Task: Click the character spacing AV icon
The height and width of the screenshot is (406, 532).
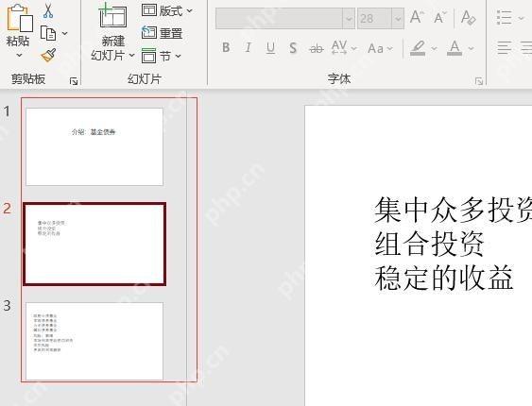Action: [339, 48]
